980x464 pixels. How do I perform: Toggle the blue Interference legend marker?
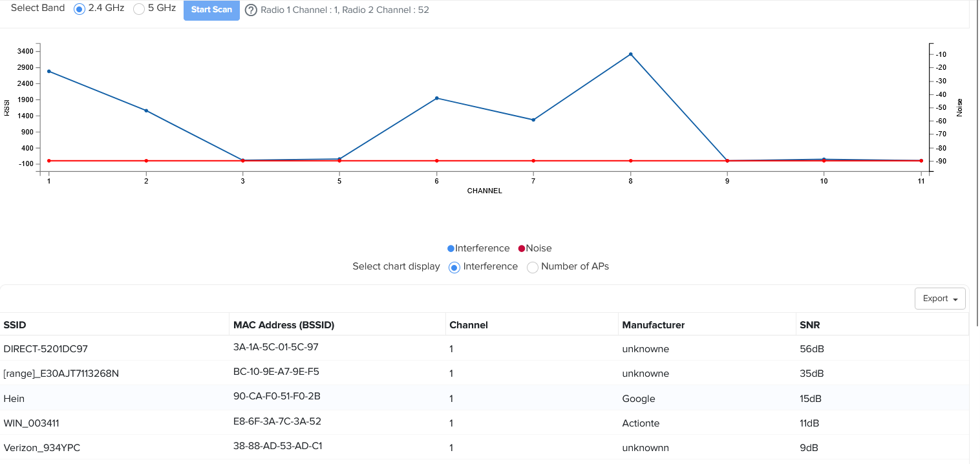click(451, 249)
